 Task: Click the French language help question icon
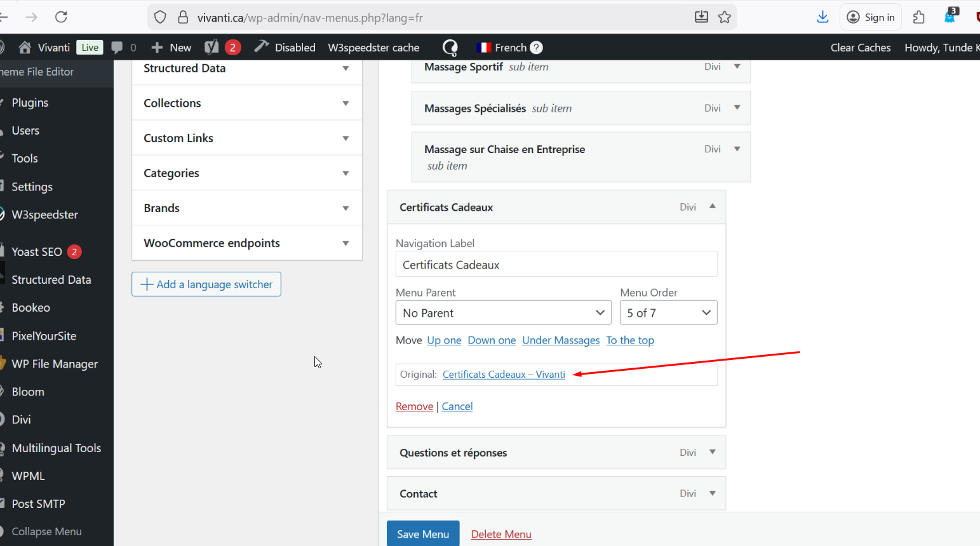point(536,48)
